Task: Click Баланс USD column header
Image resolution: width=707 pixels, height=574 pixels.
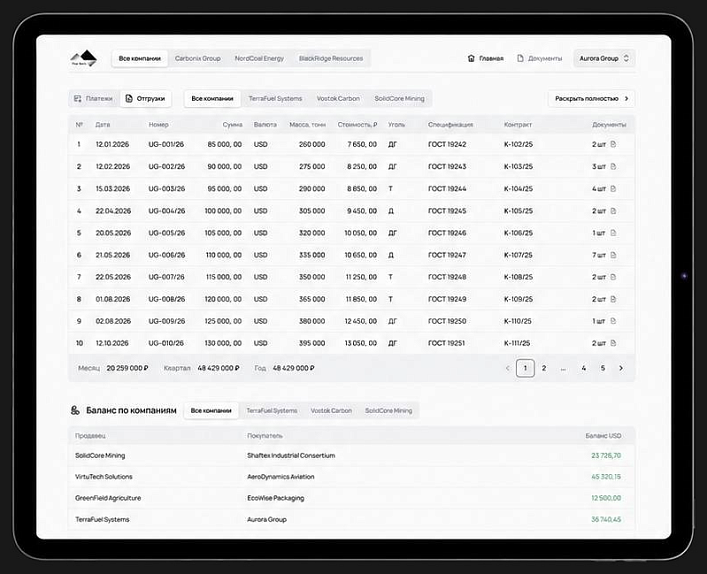Action: click(x=603, y=436)
